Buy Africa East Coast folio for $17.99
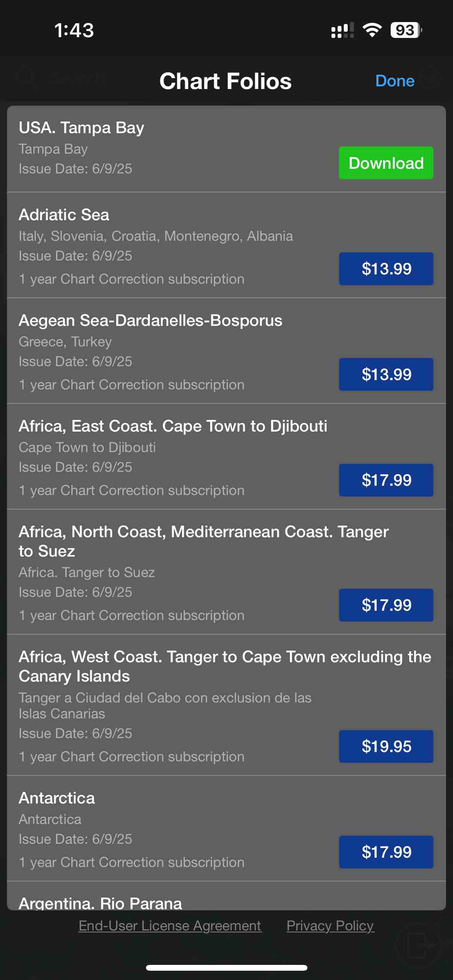The image size is (453, 980). 386,480
